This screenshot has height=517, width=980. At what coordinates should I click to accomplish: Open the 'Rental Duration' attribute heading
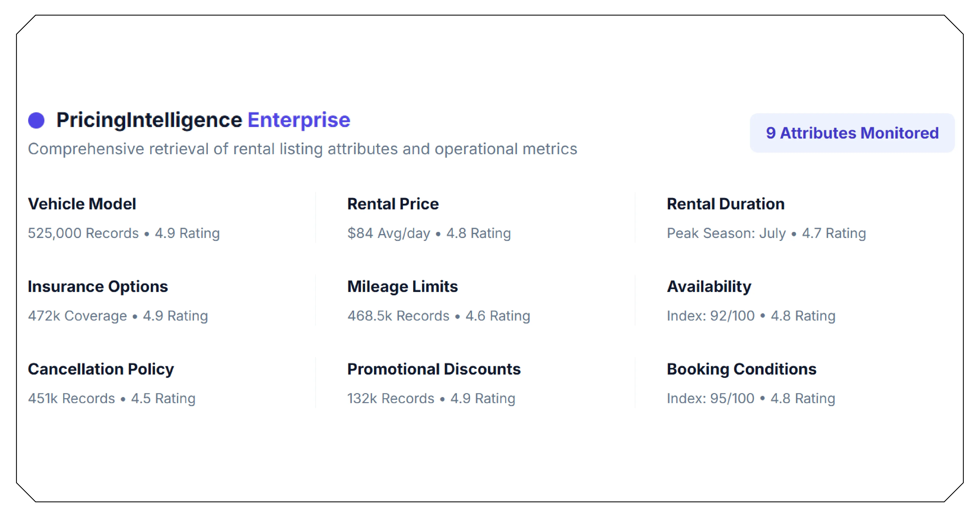tap(726, 204)
